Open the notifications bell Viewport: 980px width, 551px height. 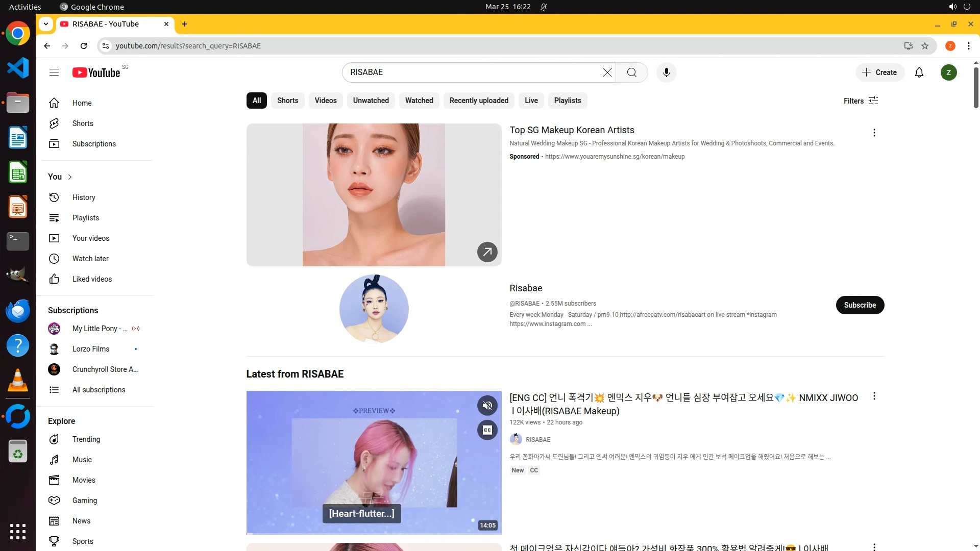point(919,72)
